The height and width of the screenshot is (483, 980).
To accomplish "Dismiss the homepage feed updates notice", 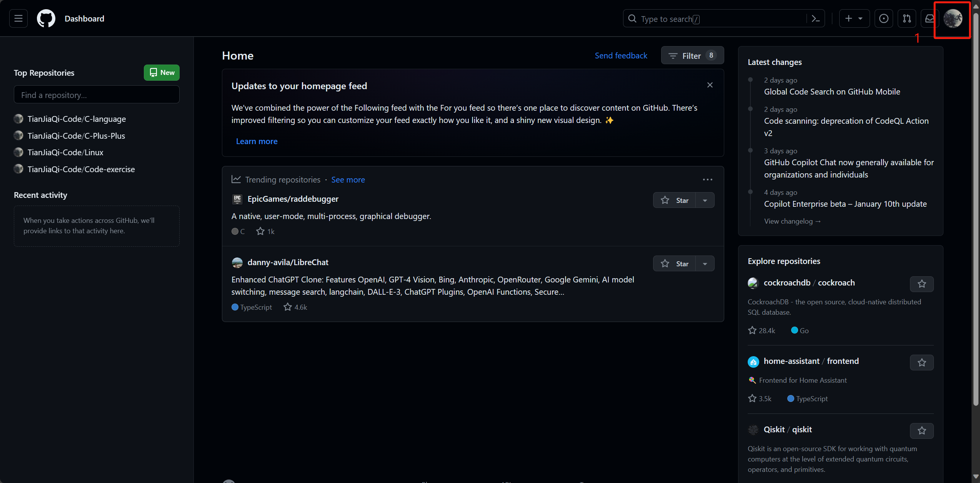I will coord(710,85).
